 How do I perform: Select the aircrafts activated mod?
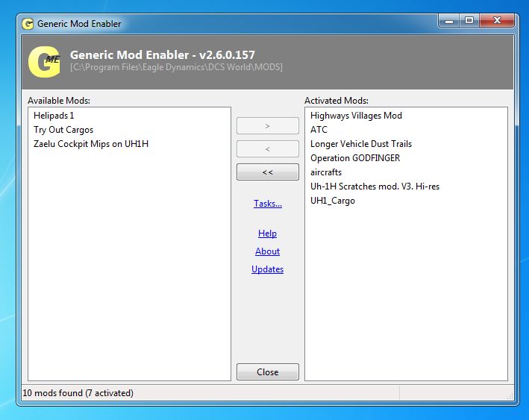point(326,172)
